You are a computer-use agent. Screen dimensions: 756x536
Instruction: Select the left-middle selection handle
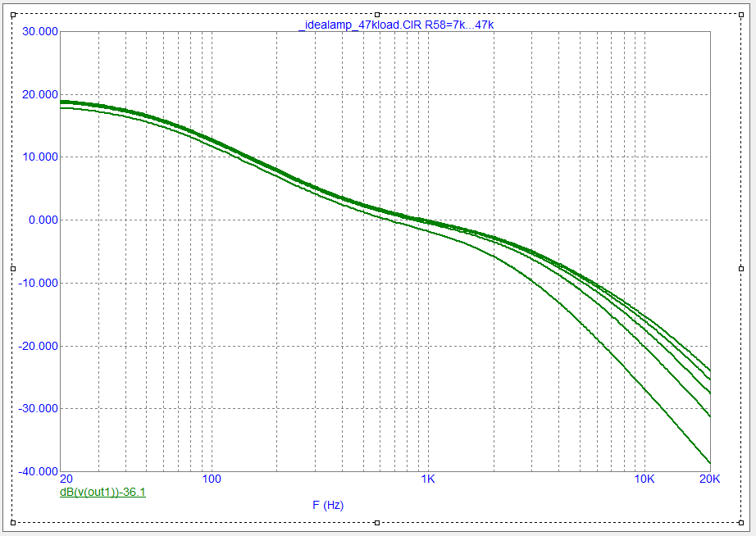pos(13,269)
